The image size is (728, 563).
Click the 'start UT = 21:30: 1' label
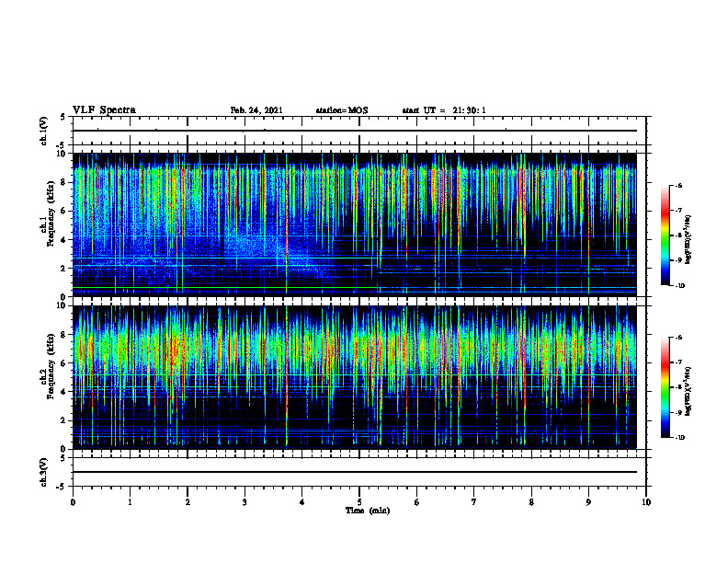(444, 110)
